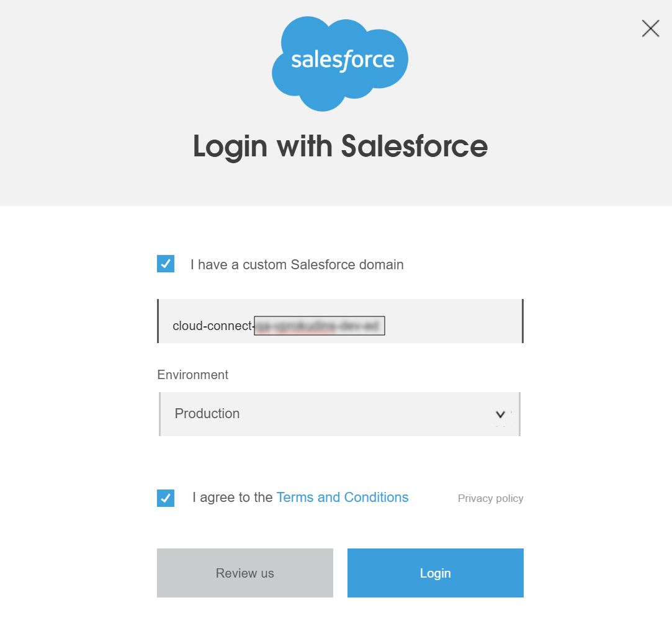Screen dimensions: 672x644
Task: Focus the custom domain input field
Action: (340, 321)
